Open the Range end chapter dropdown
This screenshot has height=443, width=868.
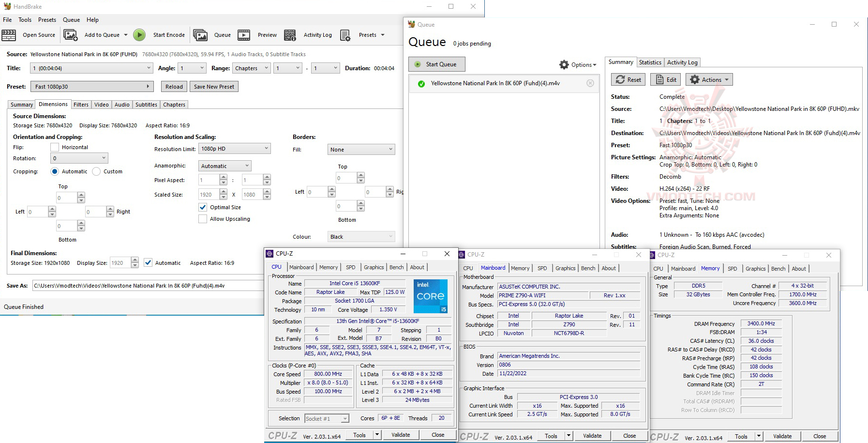click(326, 68)
